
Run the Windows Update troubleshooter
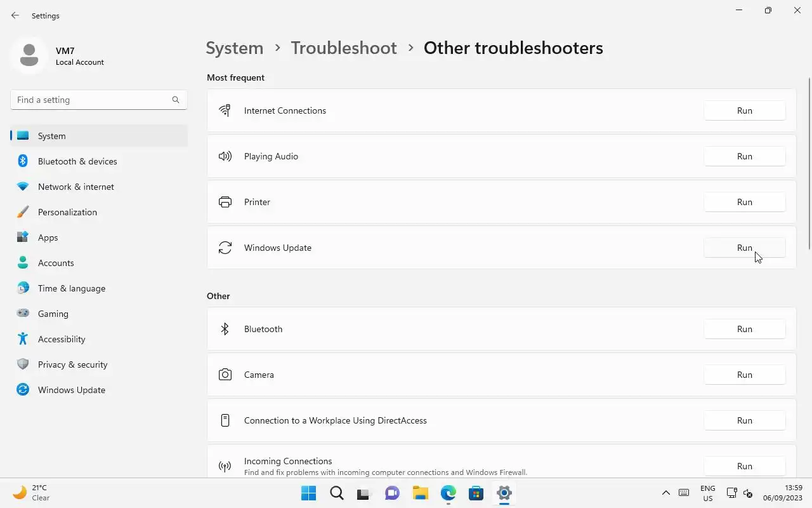[745, 248]
